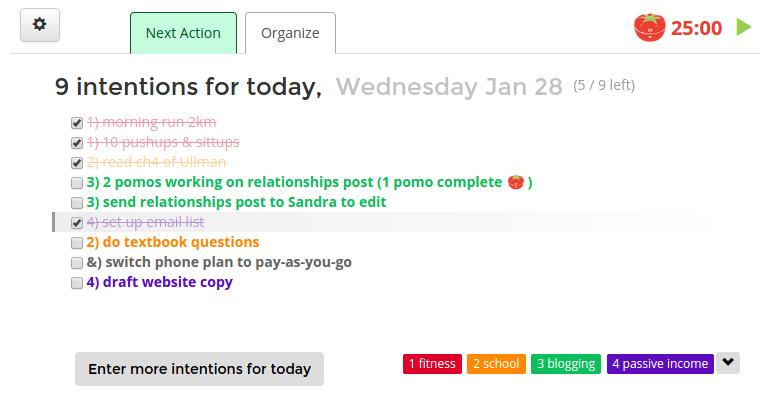This screenshot has height=397, width=770.
Task: Select the red 1 fitness tag
Action: point(432,364)
